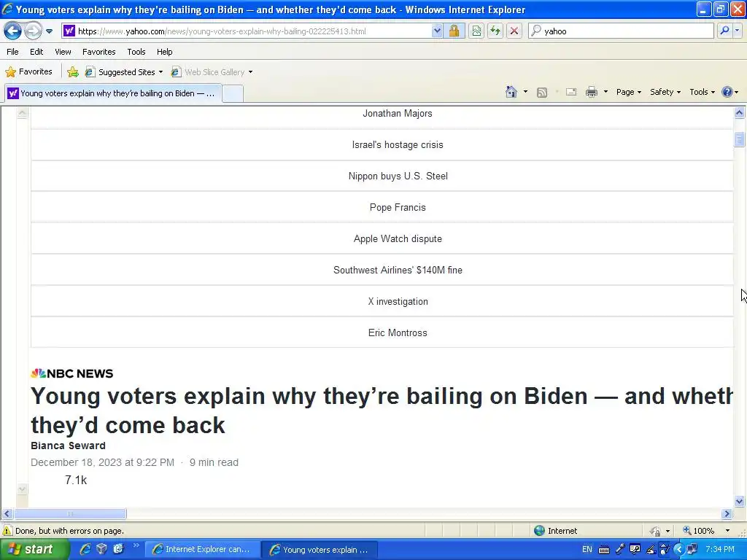This screenshot has width=747, height=560.
Task: Click the RSS feeds icon
Action: coord(542,93)
